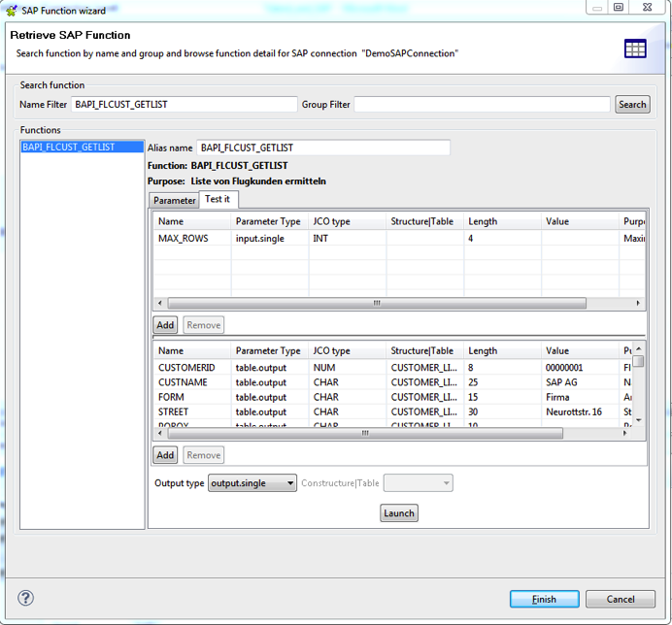Focus the Name Filter input field
Image resolution: width=672 pixels, height=625 pixels.
coord(184,105)
